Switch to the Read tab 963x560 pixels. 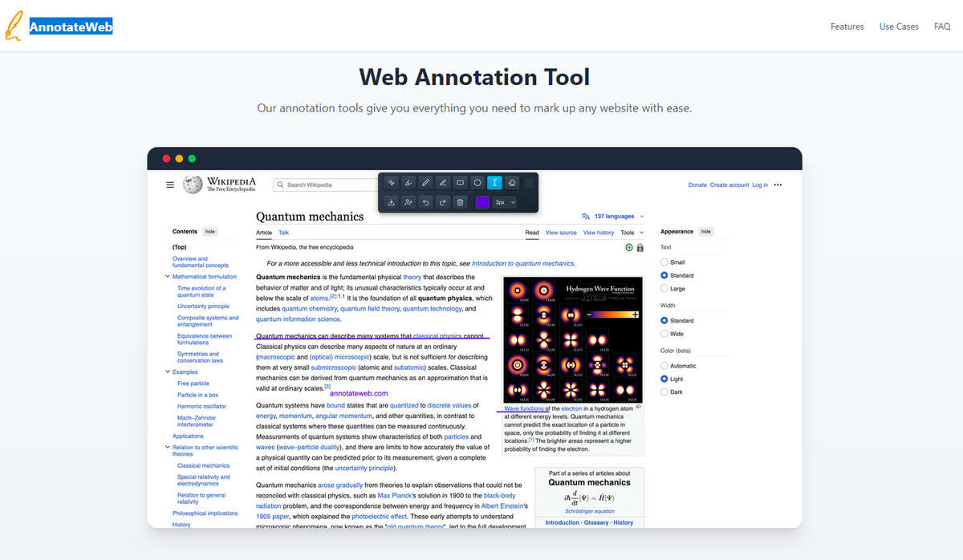click(x=532, y=233)
